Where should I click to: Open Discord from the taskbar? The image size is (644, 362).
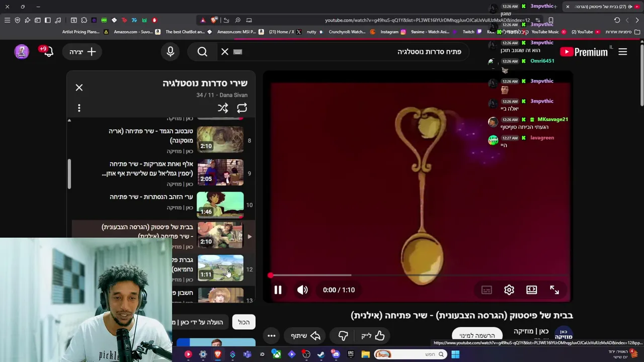tap(336, 354)
